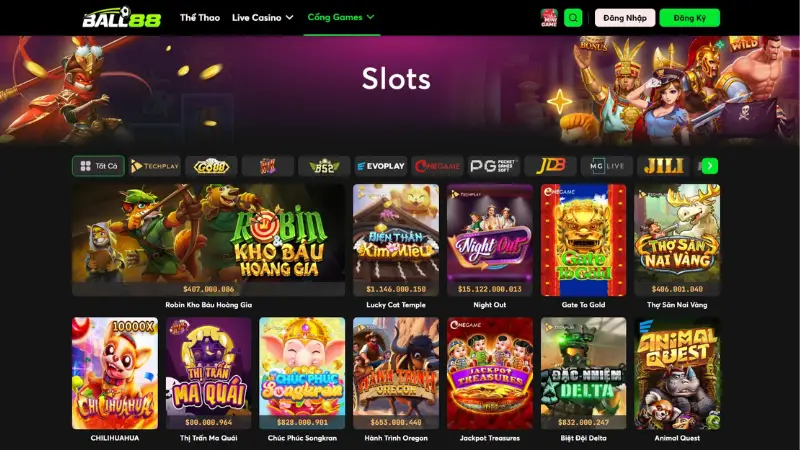Image resolution: width=800 pixels, height=450 pixels.
Task: Open the Thể Thao menu
Action: 199,17
